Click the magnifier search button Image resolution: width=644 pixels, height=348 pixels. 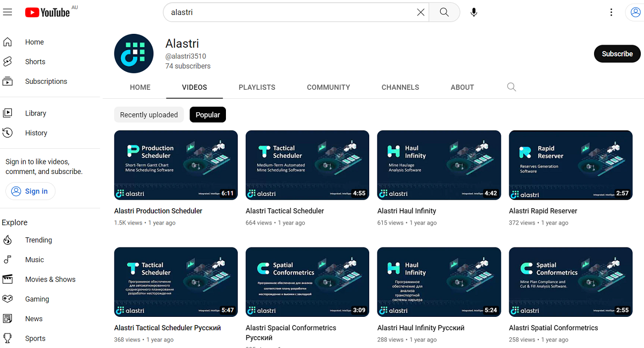[x=444, y=12]
